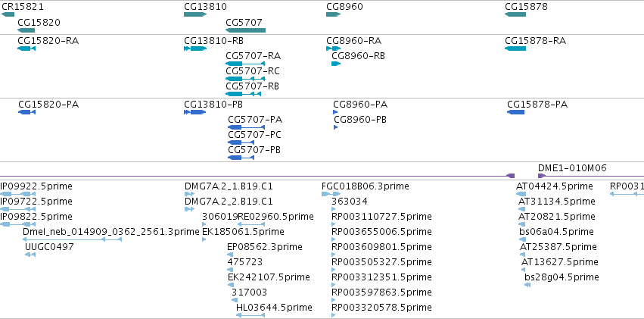
Task: Click the CG13810 gene feature arrow
Action: pos(195,14)
